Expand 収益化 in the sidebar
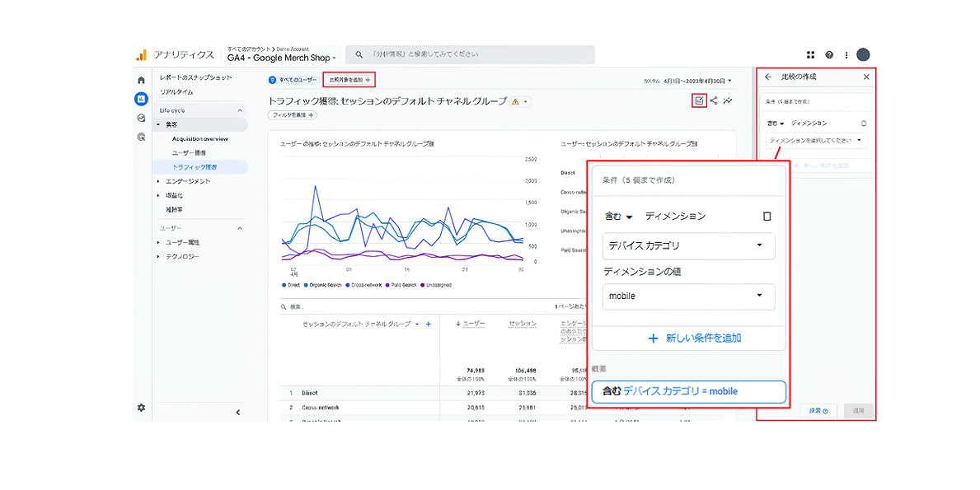Screen dimensions: 980x490 (158, 195)
